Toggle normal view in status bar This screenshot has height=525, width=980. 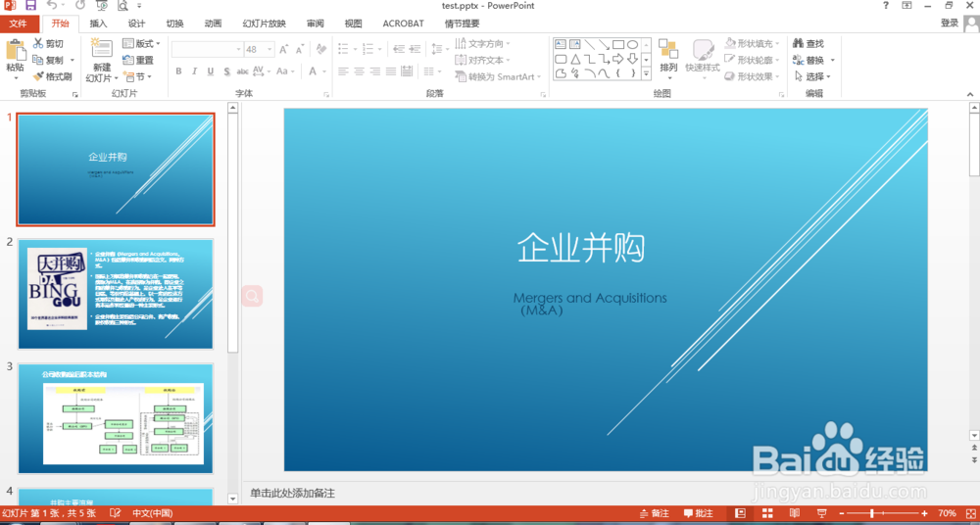pos(740,514)
